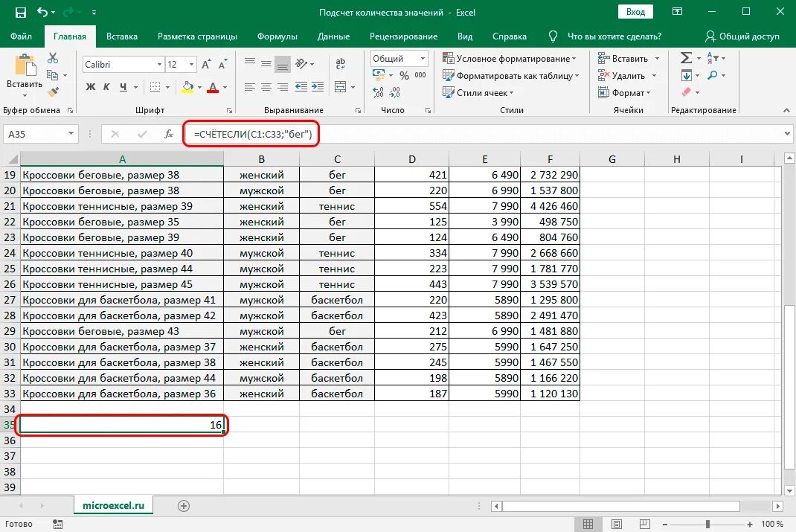Click Общий доступ share button
Screen dimensions: 796x532
[742, 36]
